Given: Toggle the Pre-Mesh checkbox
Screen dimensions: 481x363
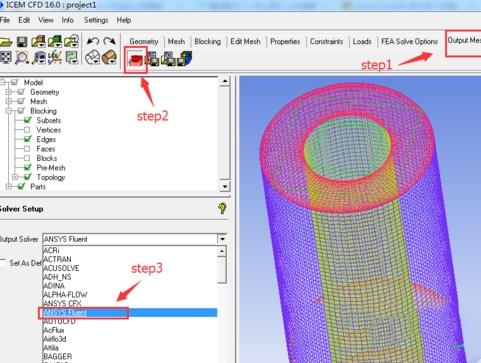Looking at the screenshot, I should click(28, 167).
